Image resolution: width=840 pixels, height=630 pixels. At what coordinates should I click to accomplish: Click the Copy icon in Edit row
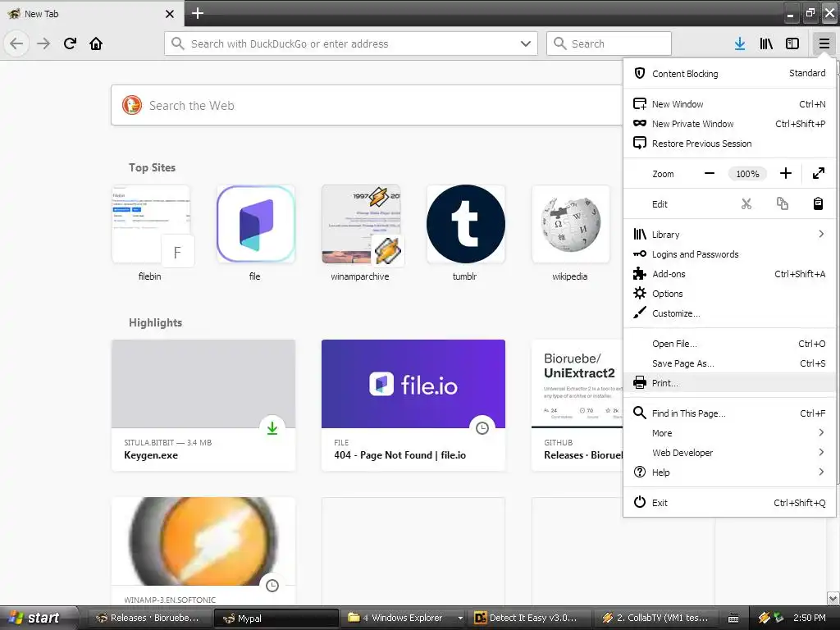782,203
